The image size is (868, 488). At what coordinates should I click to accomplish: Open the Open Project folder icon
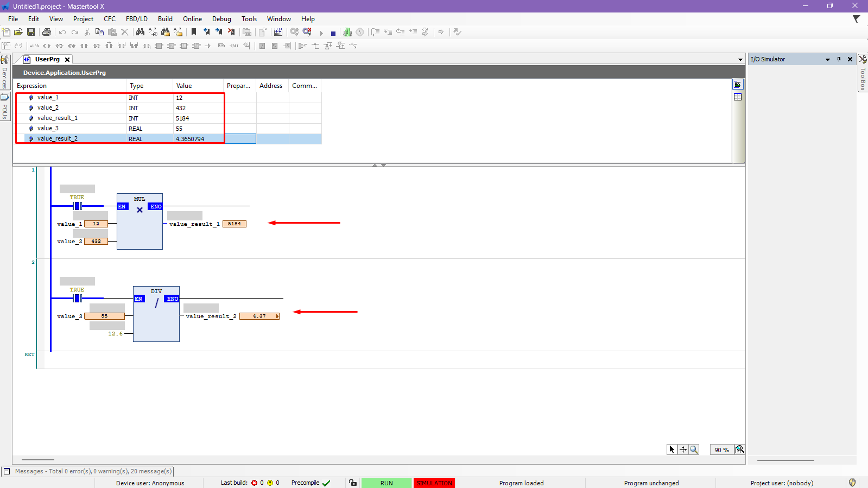coord(18,32)
